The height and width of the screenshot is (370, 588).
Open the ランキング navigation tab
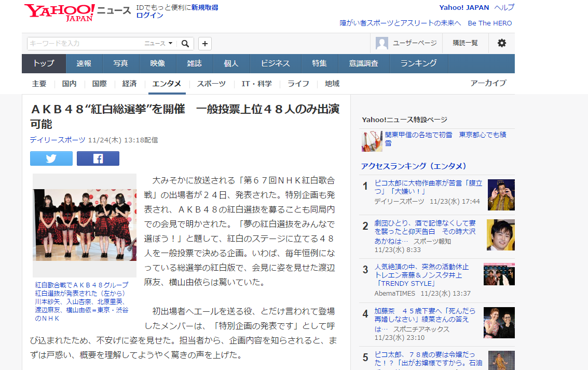point(419,63)
